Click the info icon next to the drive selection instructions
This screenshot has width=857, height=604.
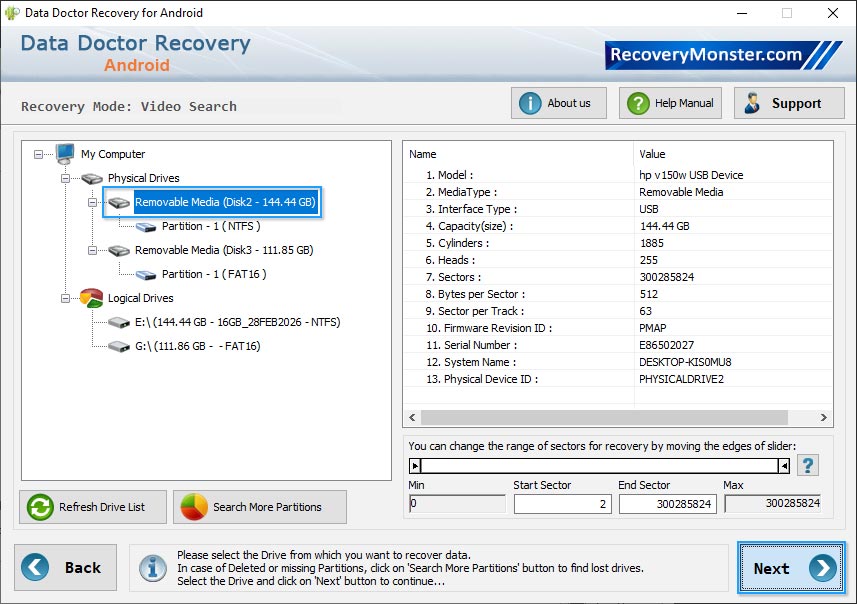click(152, 567)
